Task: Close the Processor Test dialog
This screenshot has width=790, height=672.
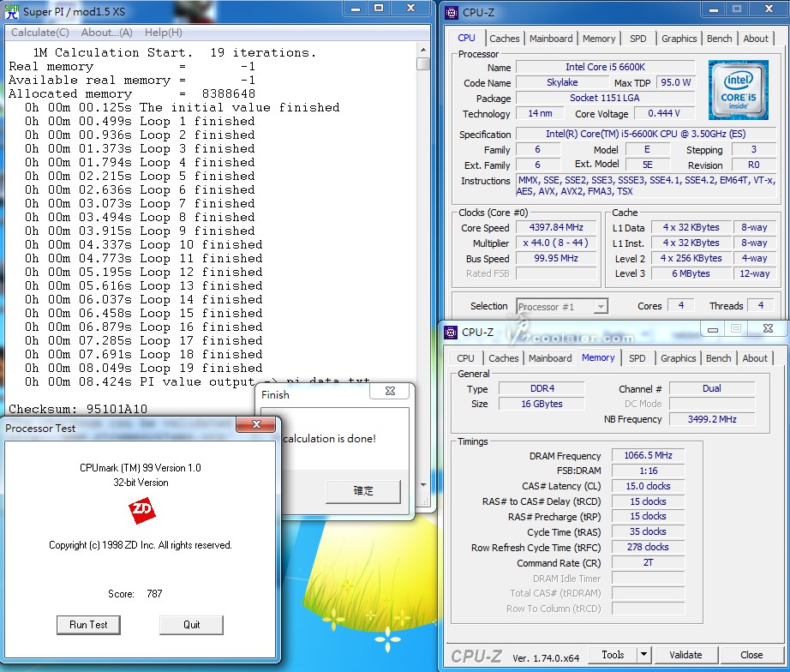Action: click(x=256, y=424)
